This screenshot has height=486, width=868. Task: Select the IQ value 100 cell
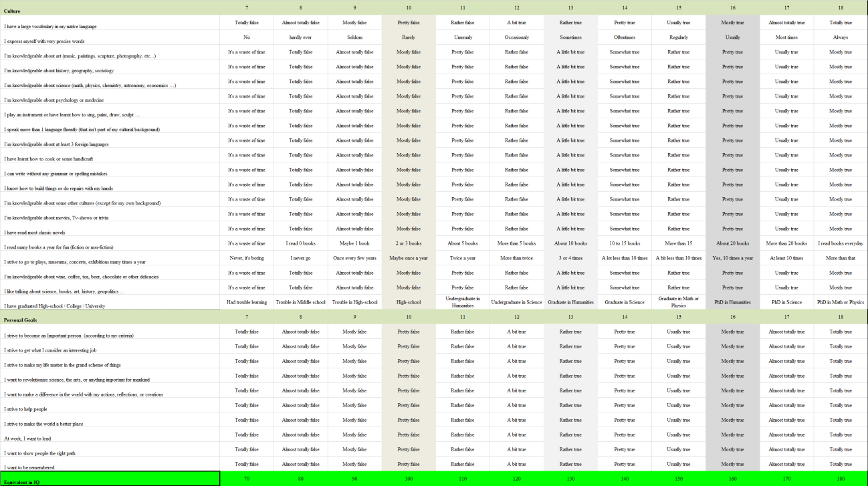409,479
